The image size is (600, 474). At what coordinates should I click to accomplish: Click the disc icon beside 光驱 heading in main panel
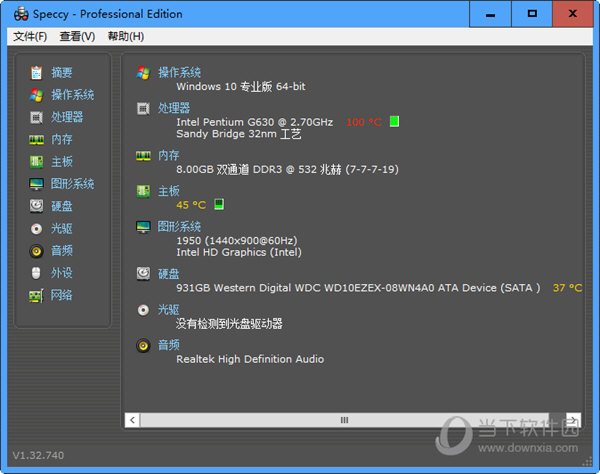click(143, 309)
